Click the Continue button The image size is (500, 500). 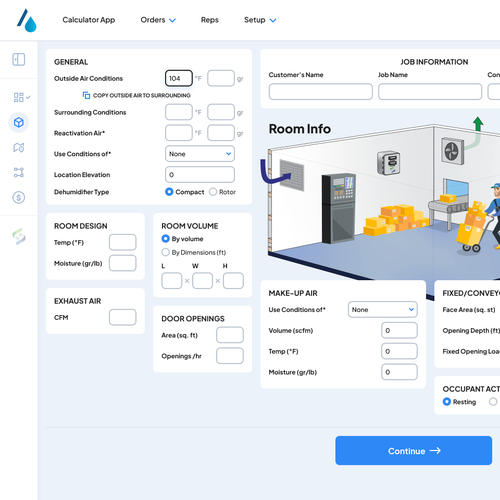click(x=414, y=451)
